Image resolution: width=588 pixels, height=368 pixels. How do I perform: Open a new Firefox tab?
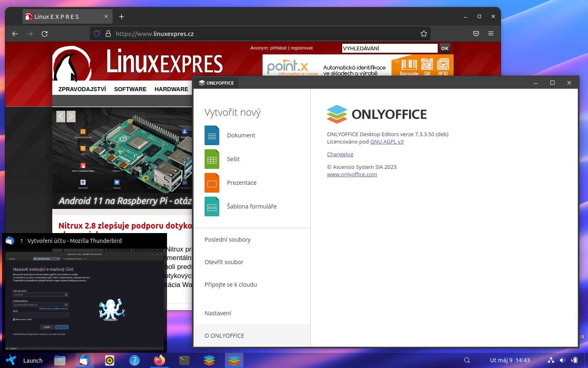pos(121,17)
